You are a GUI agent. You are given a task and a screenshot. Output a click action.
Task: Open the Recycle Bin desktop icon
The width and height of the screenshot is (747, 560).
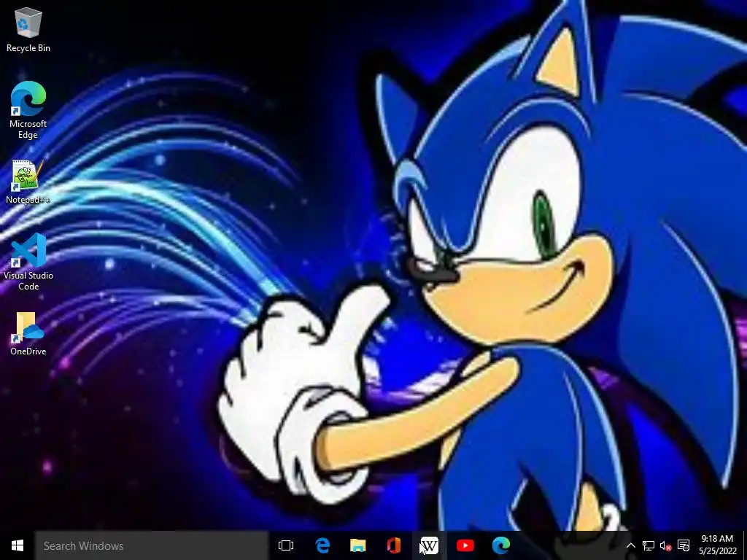(x=28, y=29)
